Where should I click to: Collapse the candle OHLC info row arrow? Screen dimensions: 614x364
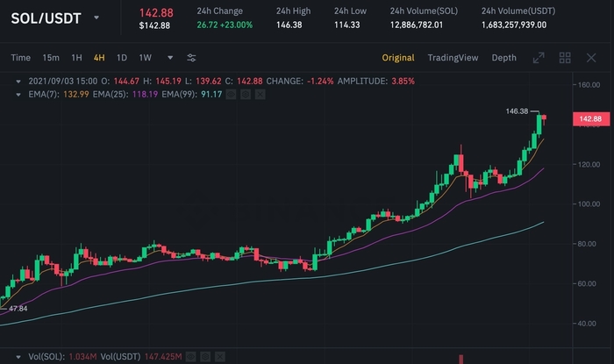pyautogui.click(x=18, y=82)
